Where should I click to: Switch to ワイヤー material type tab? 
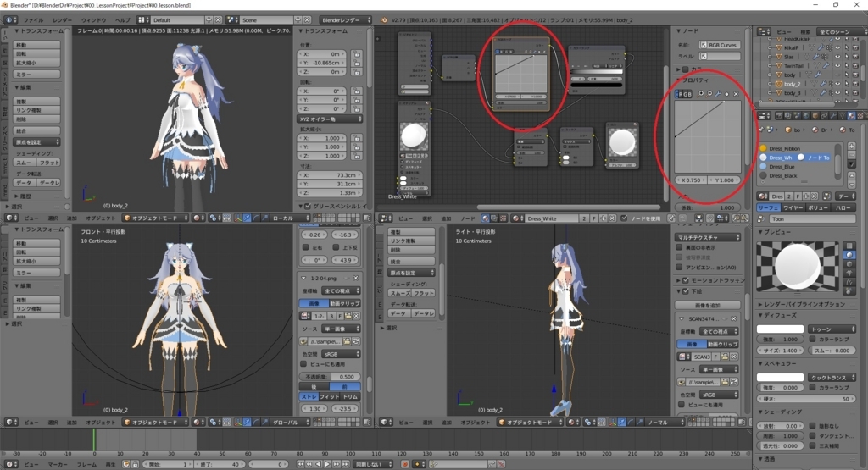(x=793, y=207)
